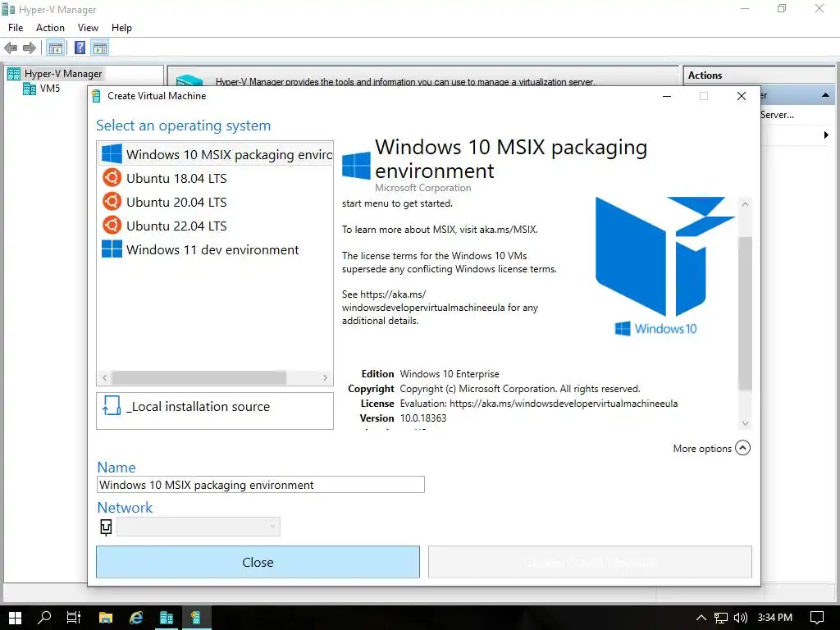
Task: Toggle the show/hide console tree toolbar icon
Action: coord(56,48)
